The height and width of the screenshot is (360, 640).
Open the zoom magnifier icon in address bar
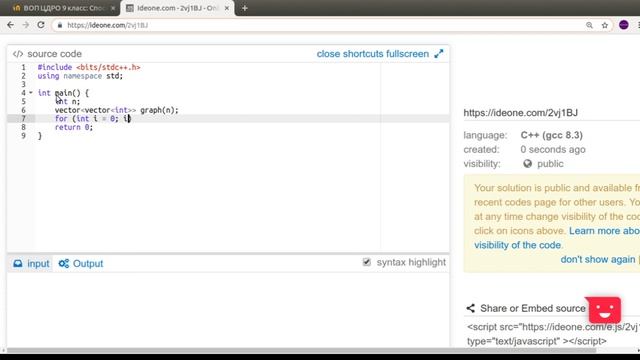pyautogui.click(x=589, y=25)
